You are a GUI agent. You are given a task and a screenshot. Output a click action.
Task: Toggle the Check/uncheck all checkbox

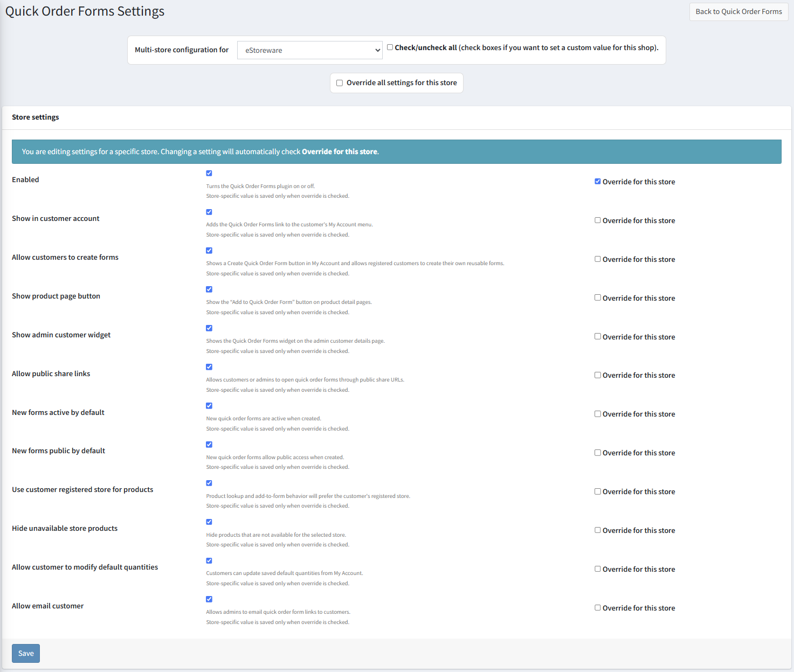pos(390,47)
